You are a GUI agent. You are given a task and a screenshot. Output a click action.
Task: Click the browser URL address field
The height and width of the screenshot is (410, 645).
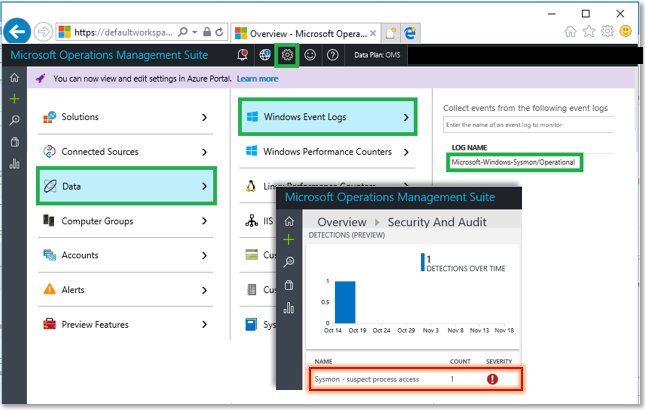tap(123, 32)
